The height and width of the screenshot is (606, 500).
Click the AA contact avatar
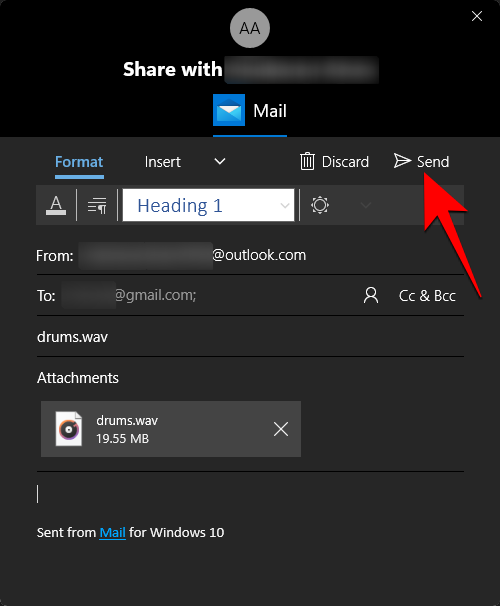pos(250,28)
